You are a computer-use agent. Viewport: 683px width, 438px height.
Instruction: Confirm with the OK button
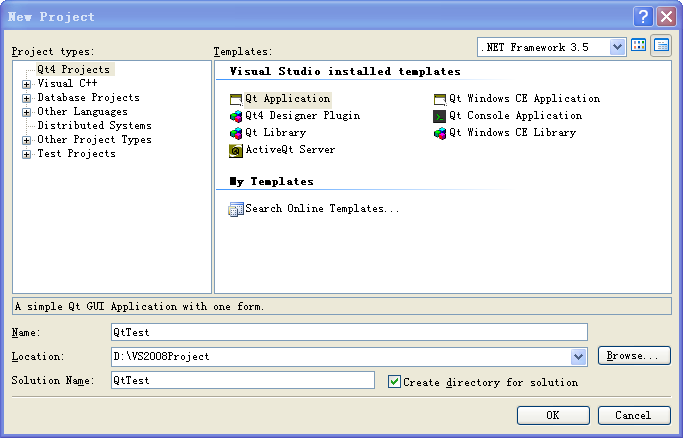coord(552,415)
